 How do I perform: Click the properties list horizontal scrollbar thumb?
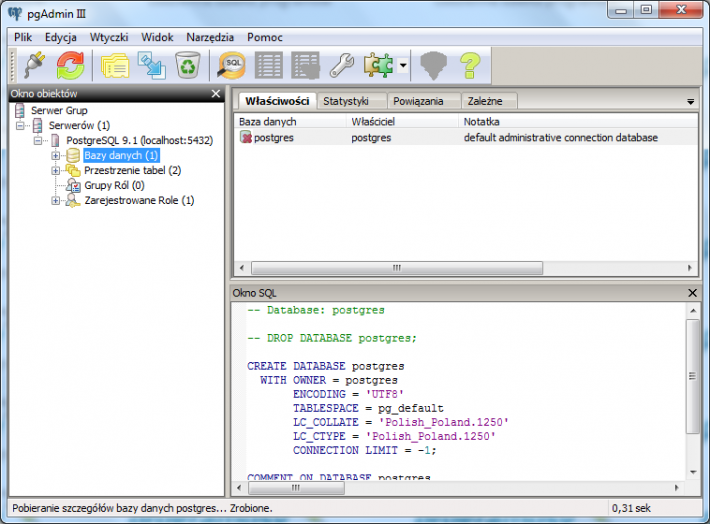point(397,268)
